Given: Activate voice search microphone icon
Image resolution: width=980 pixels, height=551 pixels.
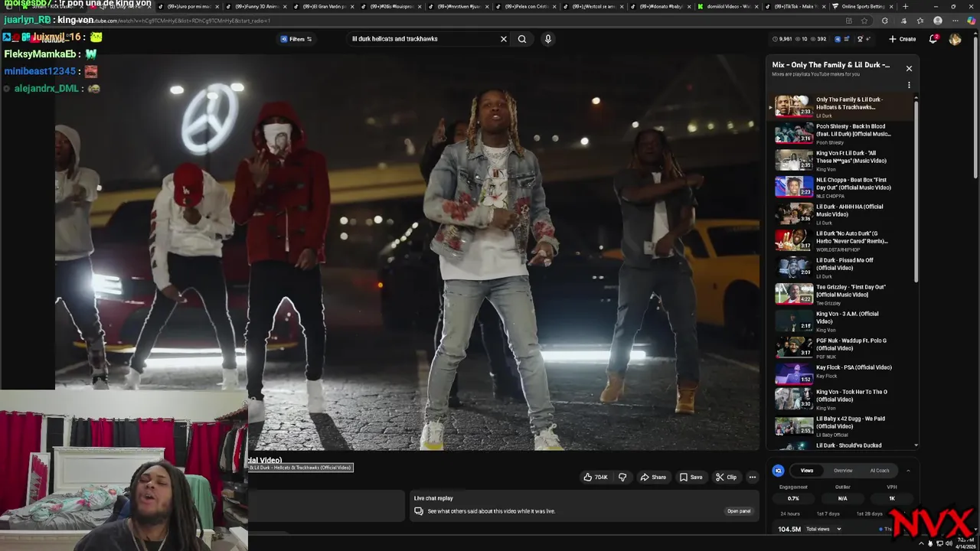Looking at the screenshot, I should click(x=547, y=39).
